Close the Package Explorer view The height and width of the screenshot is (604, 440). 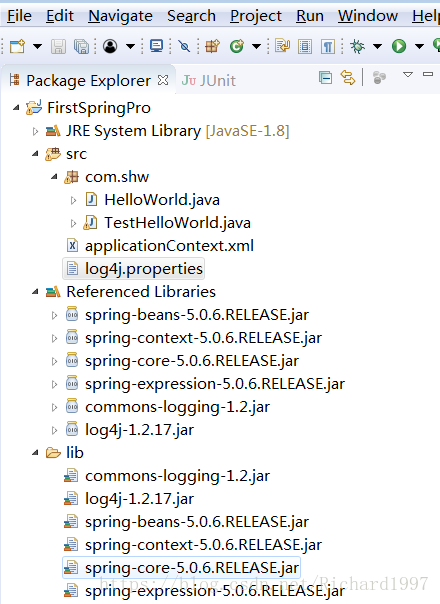(x=163, y=80)
